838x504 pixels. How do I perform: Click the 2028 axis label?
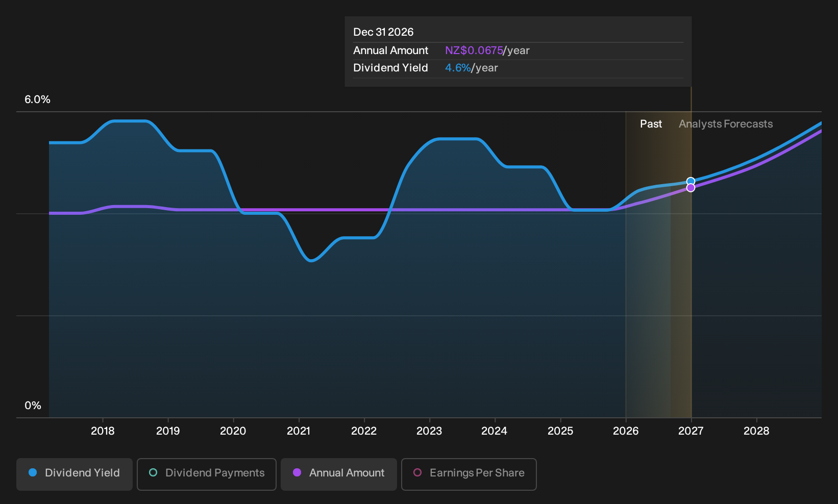756,431
